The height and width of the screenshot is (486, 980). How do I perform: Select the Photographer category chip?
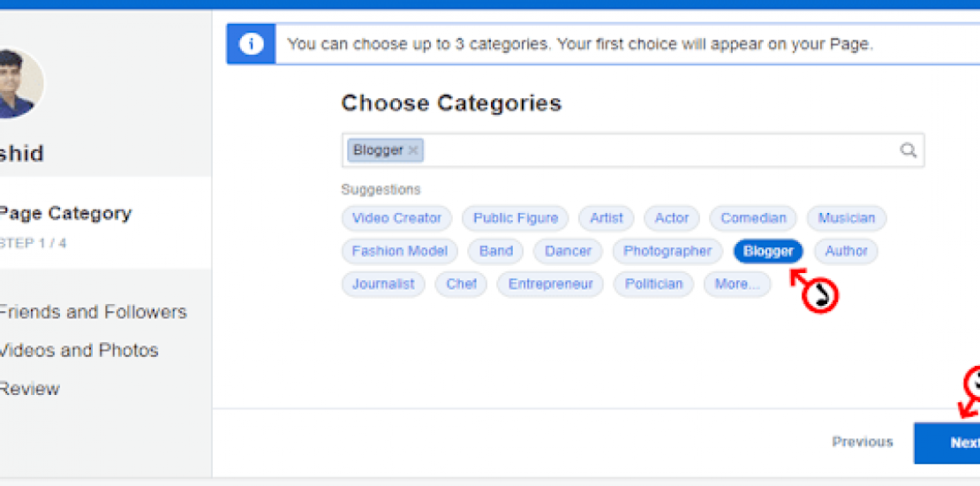point(667,251)
